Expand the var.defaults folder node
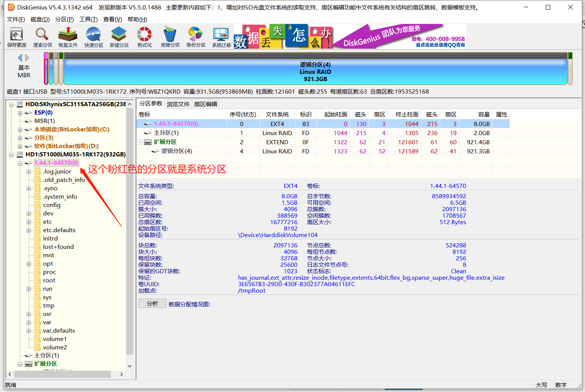The height and width of the screenshot is (392, 585). coord(29,331)
